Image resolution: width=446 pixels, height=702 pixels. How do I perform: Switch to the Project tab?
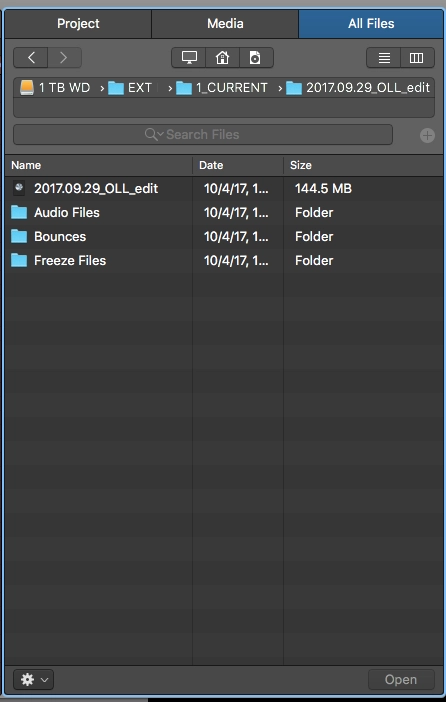pyautogui.click(x=78, y=23)
